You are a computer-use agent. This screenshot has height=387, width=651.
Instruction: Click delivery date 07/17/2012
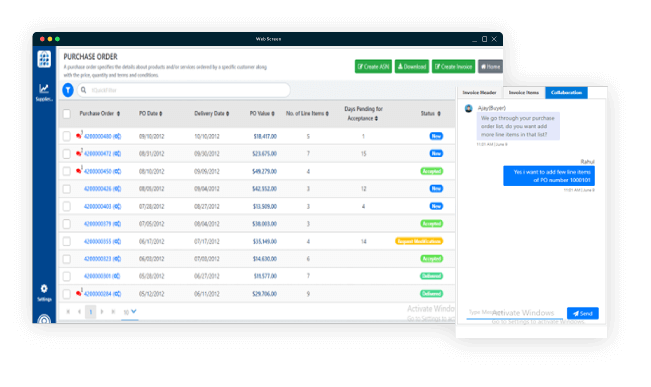point(207,241)
